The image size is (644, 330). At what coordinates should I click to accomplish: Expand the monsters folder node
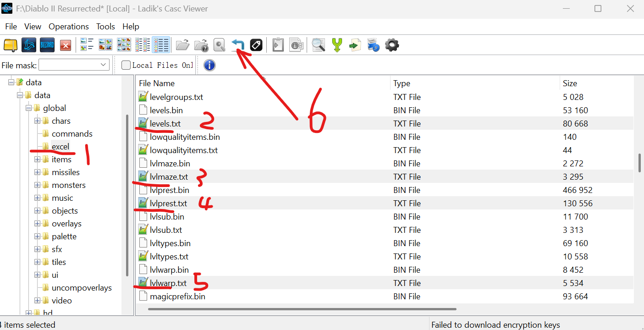(x=37, y=185)
